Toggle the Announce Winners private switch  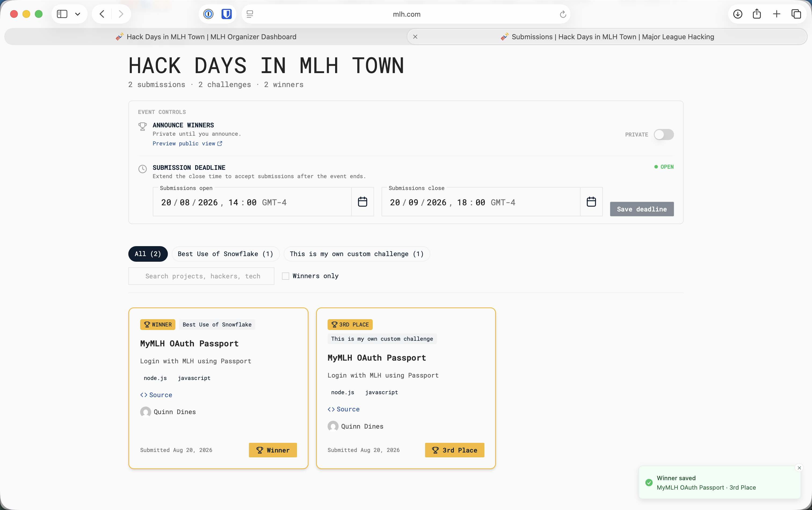pyautogui.click(x=664, y=135)
